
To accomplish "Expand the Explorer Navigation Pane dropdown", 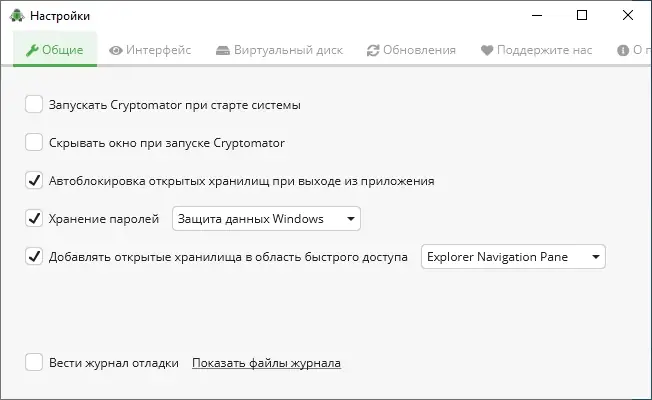I will coord(513,257).
